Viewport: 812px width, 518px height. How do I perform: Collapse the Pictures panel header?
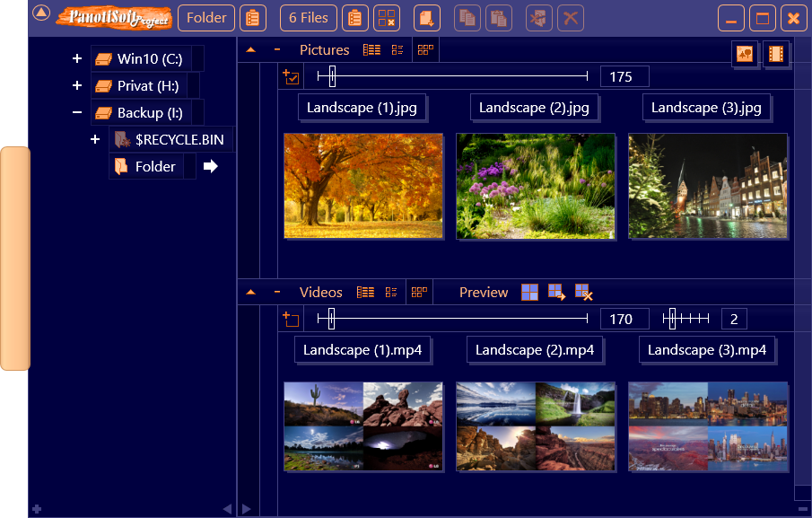pos(251,49)
